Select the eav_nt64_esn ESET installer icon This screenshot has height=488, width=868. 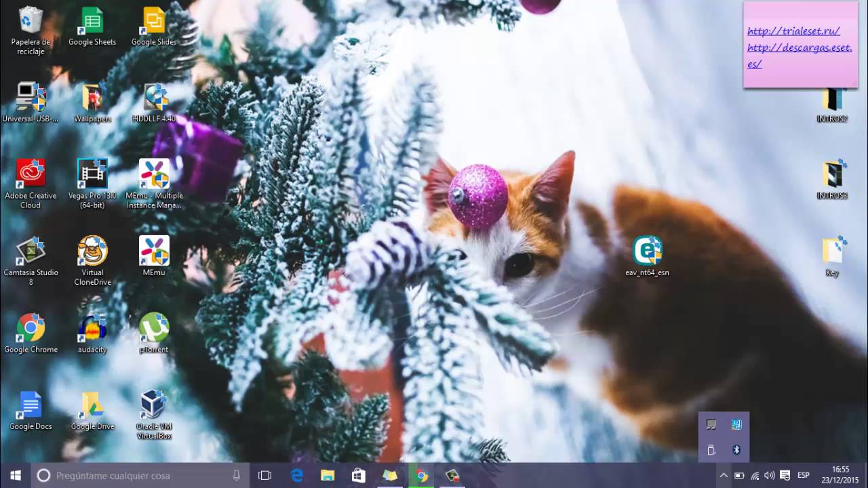pyautogui.click(x=647, y=257)
